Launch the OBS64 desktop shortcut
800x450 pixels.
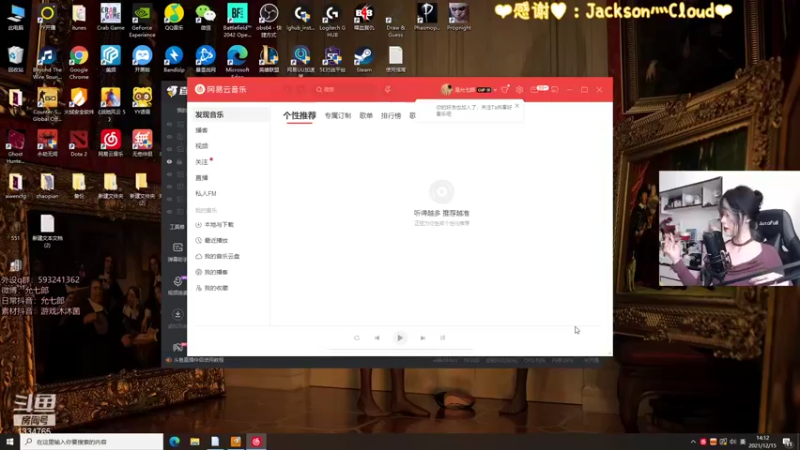click(269, 20)
